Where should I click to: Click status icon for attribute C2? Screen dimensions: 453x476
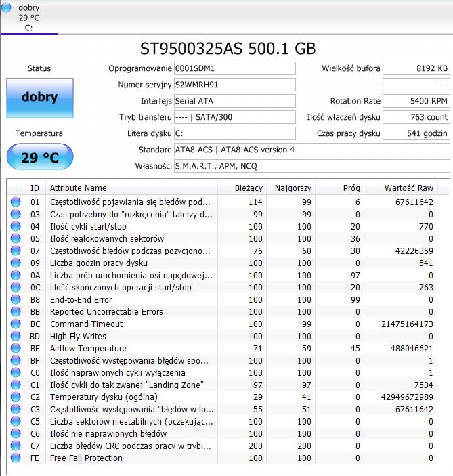[x=16, y=397]
